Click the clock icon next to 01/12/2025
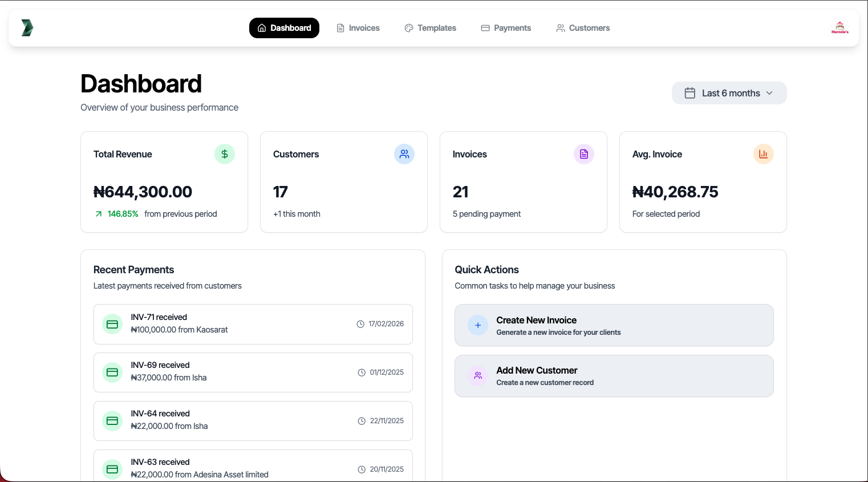Viewport: 868px width, 482px height. (x=362, y=372)
